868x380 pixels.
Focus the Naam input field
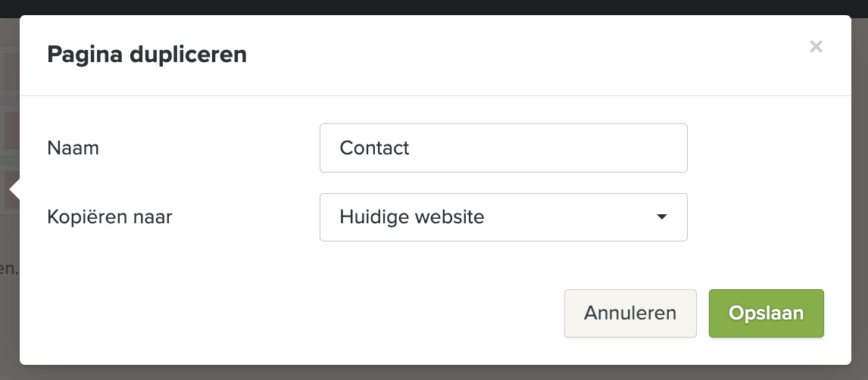click(x=503, y=148)
